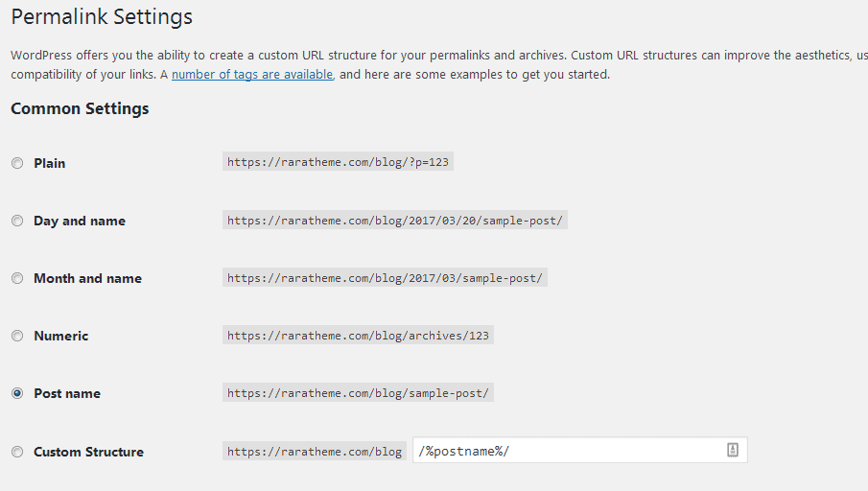The width and height of the screenshot is (868, 491).
Task: Click the autofill icon inside the structure field
Action: pos(732,450)
